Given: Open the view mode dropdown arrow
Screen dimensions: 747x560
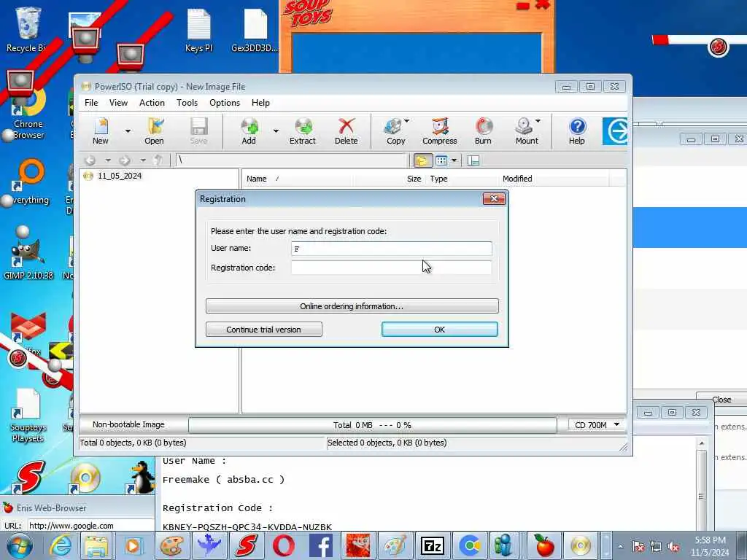Looking at the screenshot, I should 454,160.
